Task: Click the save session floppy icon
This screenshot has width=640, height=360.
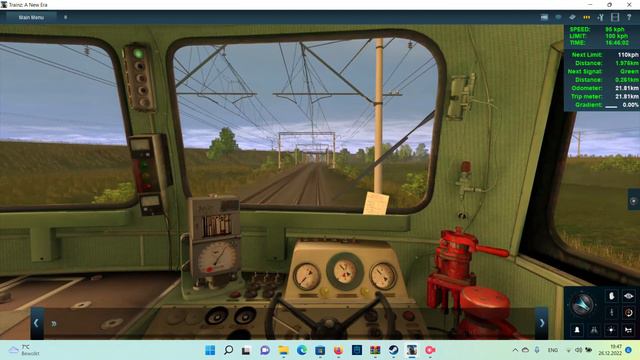Action: click(615, 17)
